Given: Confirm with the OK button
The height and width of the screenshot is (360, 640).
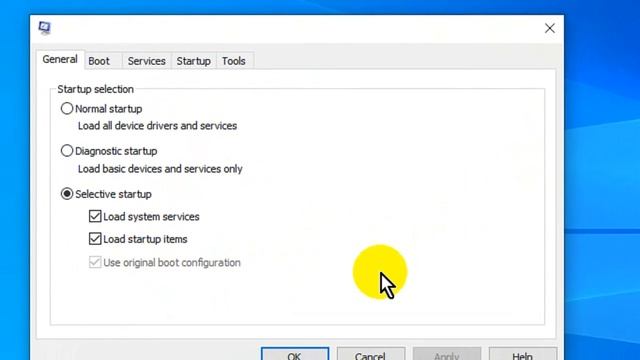Looking at the screenshot, I should pyautogui.click(x=295, y=354).
